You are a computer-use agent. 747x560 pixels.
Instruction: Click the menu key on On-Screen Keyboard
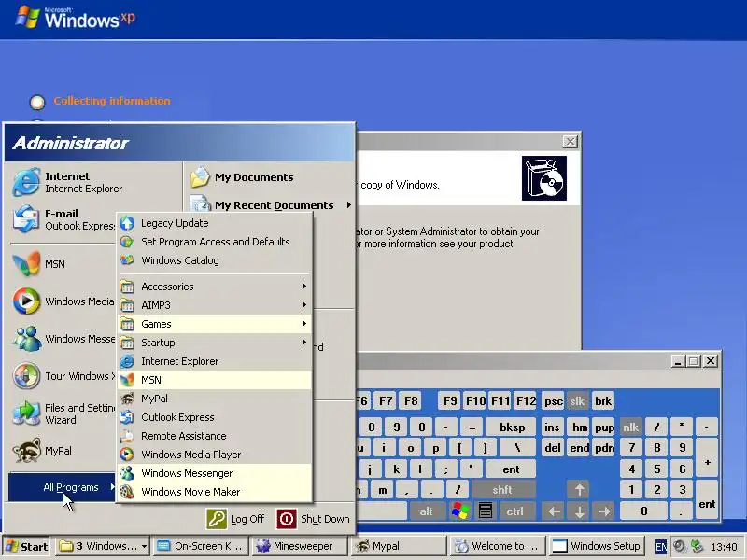click(485, 511)
